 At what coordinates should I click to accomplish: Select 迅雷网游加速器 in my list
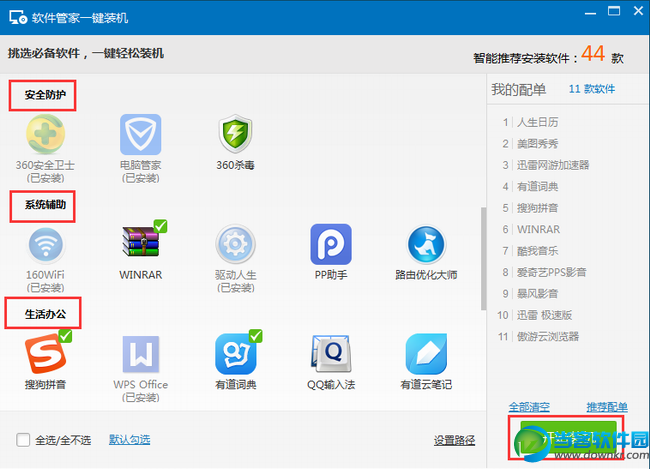point(553,165)
